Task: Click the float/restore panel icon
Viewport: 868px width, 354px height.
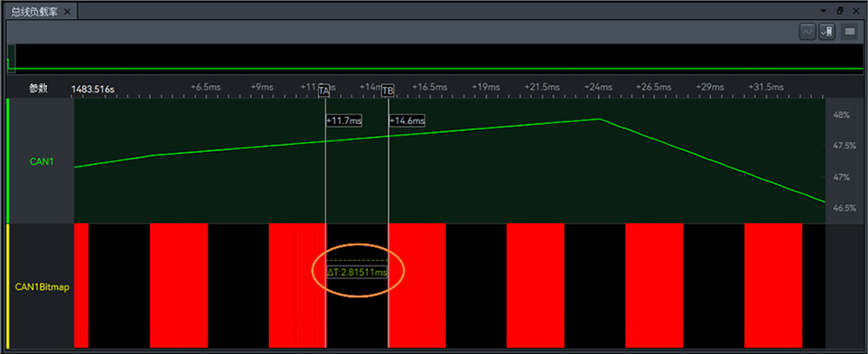Action: point(839,10)
